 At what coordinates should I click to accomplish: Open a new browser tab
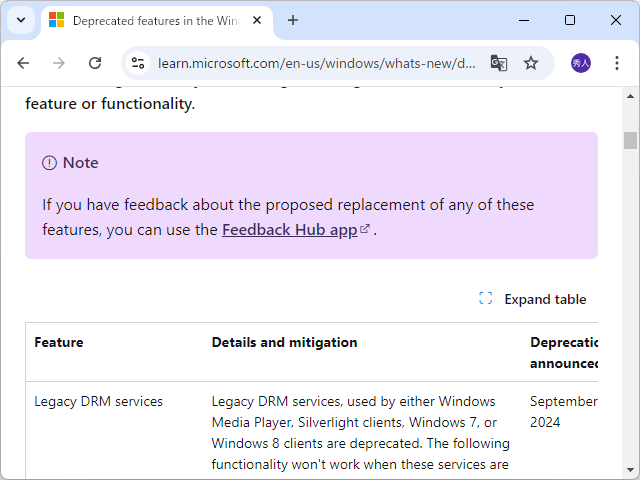(x=293, y=20)
